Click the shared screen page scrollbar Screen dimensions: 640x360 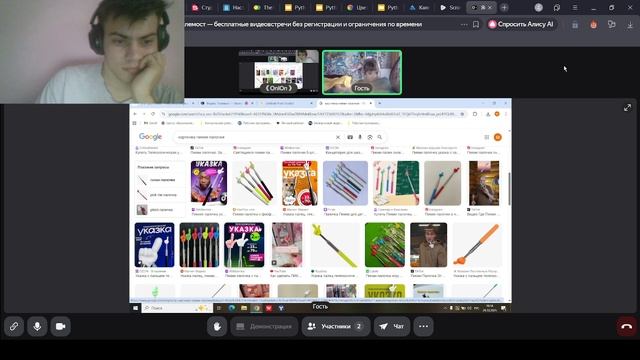point(509,189)
